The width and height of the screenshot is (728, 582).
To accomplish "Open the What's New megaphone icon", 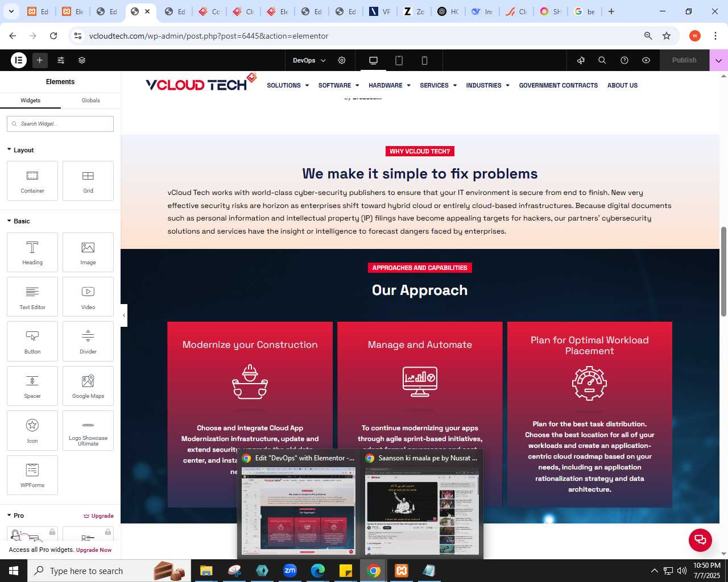I will coord(581,60).
